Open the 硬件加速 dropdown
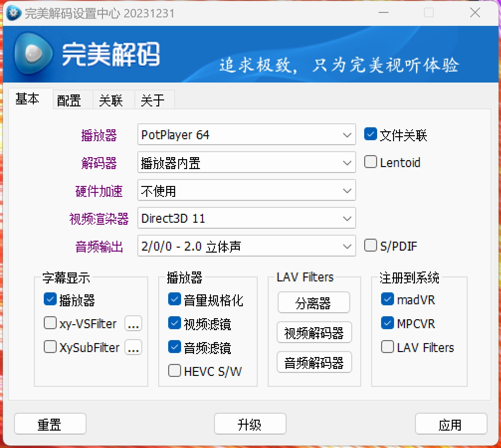501x448 pixels. point(247,190)
